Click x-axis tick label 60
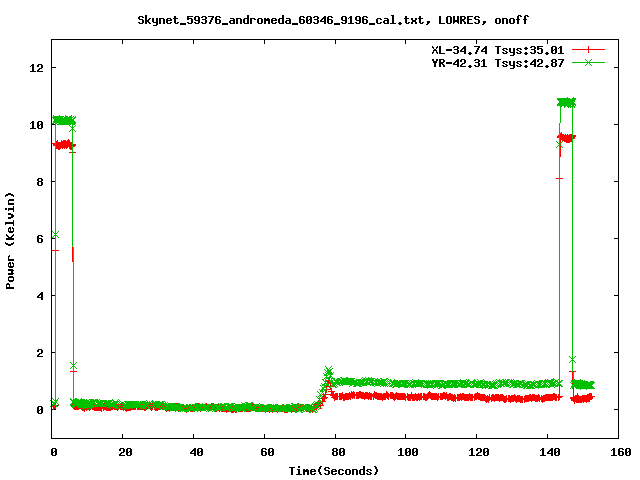Viewport: 640px width, 480px height. point(267,452)
